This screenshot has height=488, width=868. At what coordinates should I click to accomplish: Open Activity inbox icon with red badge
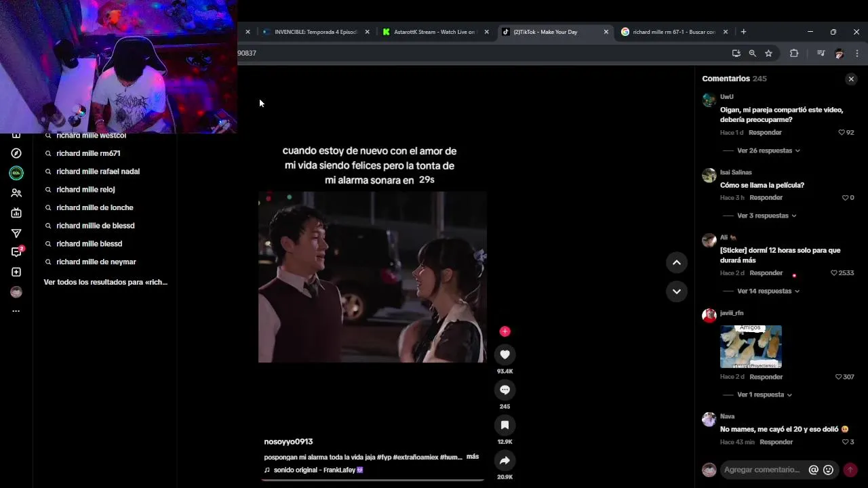16,252
